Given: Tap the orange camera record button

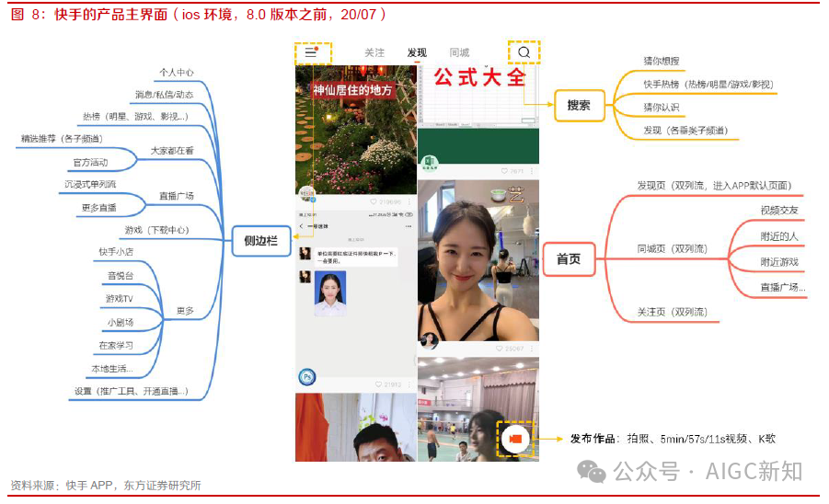Looking at the screenshot, I should pyautogui.click(x=515, y=439).
